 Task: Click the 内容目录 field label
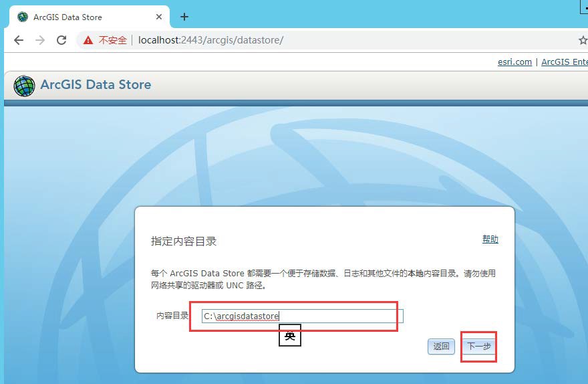click(172, 316)
